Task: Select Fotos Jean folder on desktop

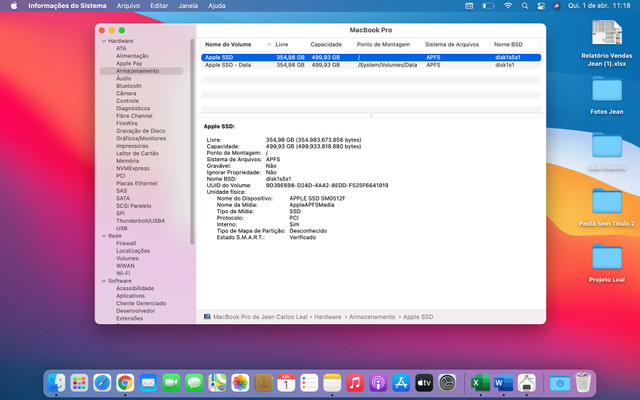Action: [607, 96]
